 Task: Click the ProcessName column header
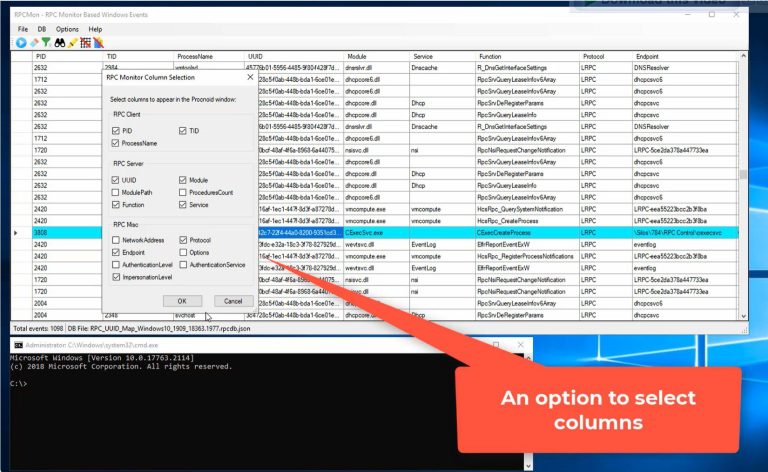[x=209, y=56]
